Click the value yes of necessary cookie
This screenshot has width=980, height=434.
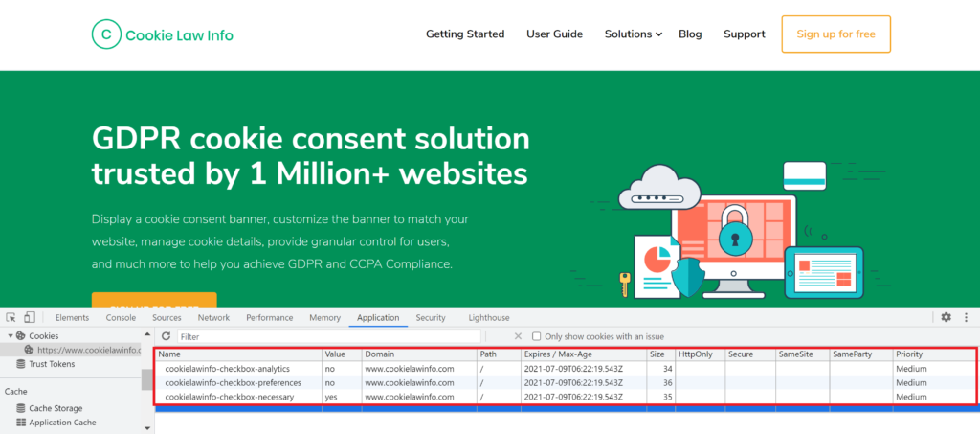[330, 397]
